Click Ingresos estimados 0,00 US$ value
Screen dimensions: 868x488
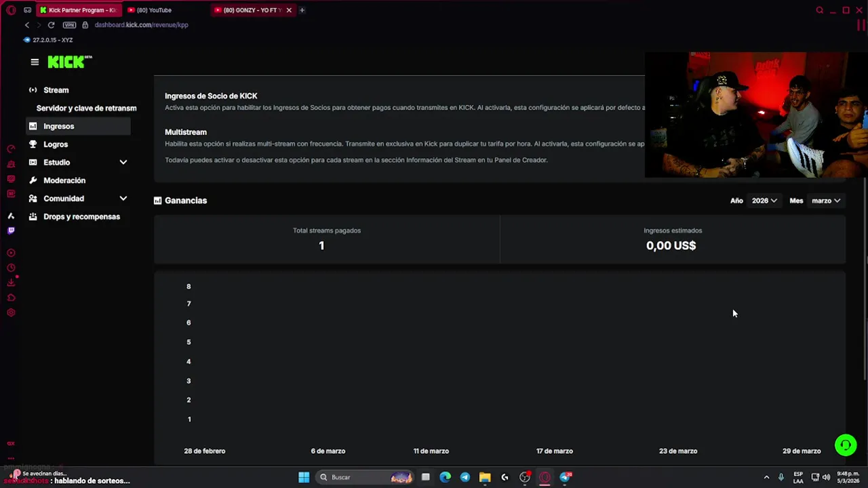[x=671, y=245]
